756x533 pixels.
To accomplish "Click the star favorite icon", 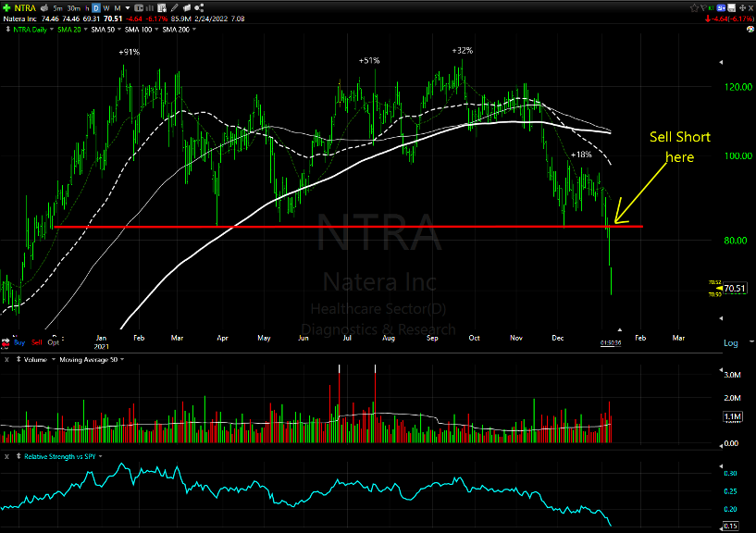I will [694, 7].
